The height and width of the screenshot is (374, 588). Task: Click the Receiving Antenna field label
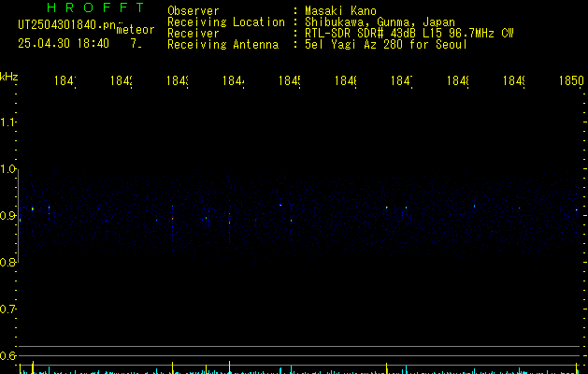coord(223,45)
